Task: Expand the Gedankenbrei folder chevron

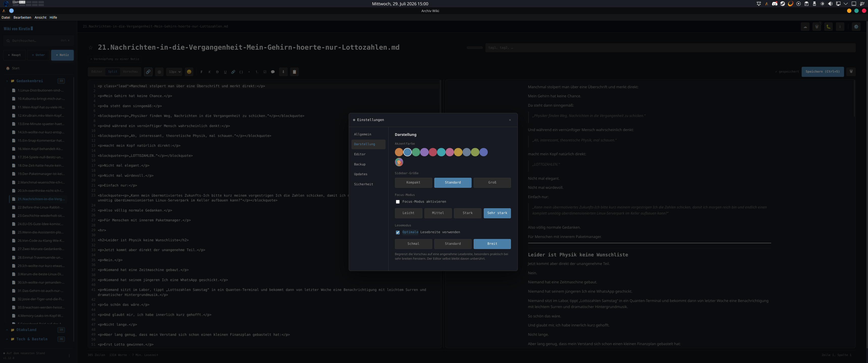Action: [x=7, y=81]
